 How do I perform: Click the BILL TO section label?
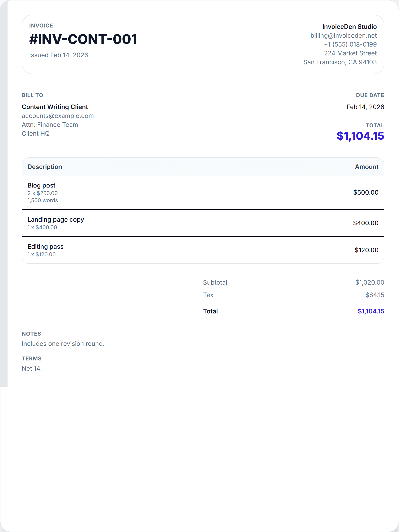32,95
